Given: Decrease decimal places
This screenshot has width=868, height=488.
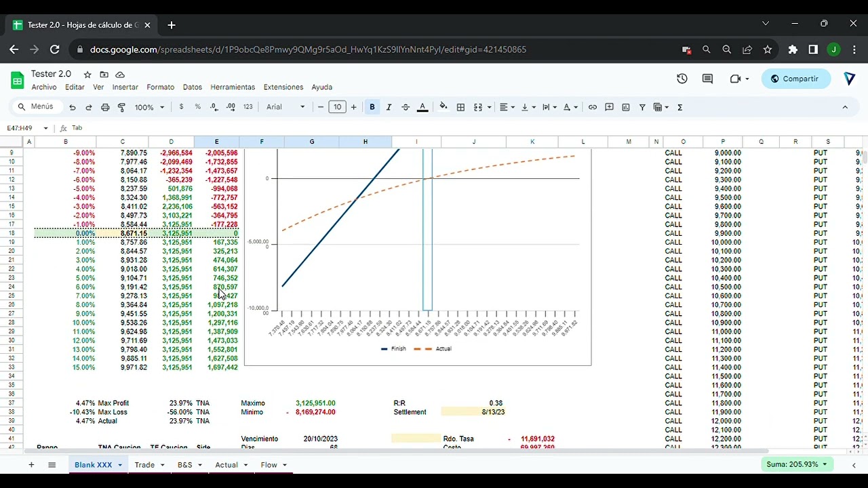Looking at the screenshot, I should pos(214,107).
